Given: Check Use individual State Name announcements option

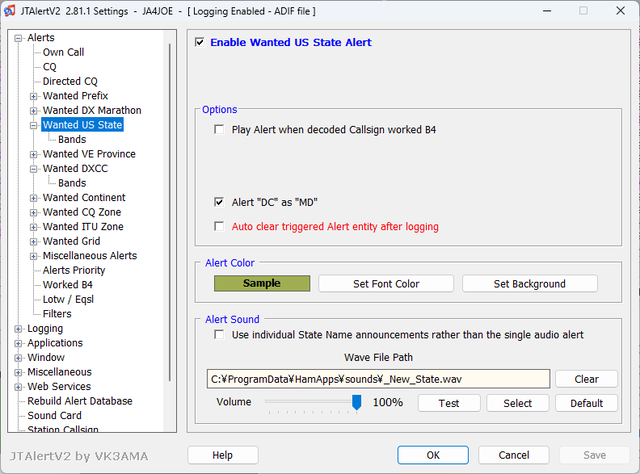Looking at the screenshot, I should pos(219,335).
